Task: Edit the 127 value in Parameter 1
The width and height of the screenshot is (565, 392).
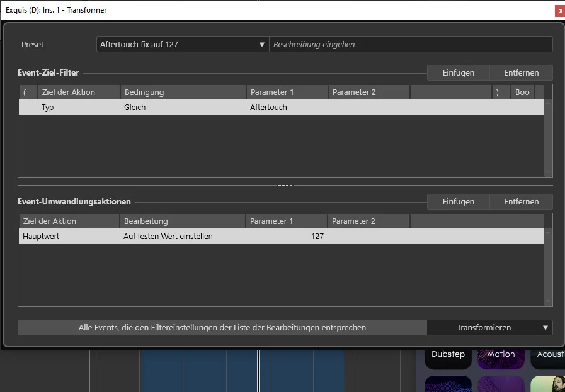Action: tap(318, 236)
